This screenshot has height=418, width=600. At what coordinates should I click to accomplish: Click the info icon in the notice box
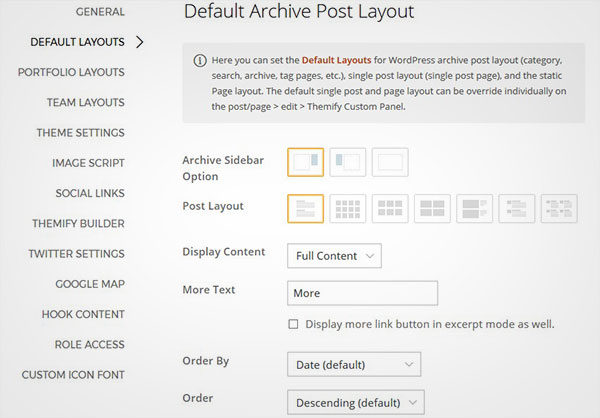point(200,60)
